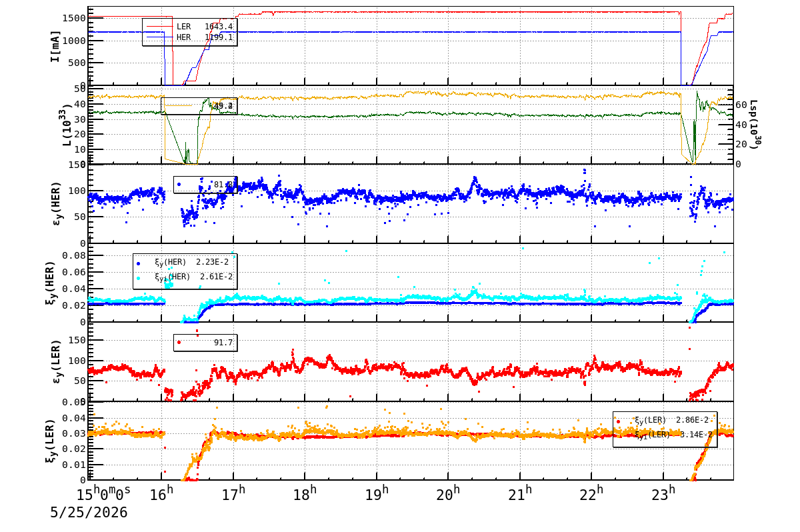This screenshot has height=532, width=800.
Task: Select the εy(LER) vertical axis label
Action: (57, 362)
